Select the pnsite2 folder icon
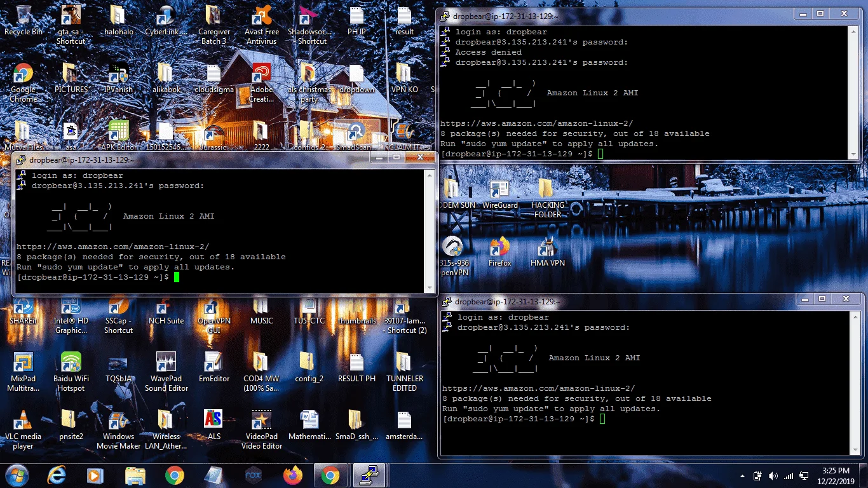Image resolution: width=868 pixels, height=488 pixels. 71,426
